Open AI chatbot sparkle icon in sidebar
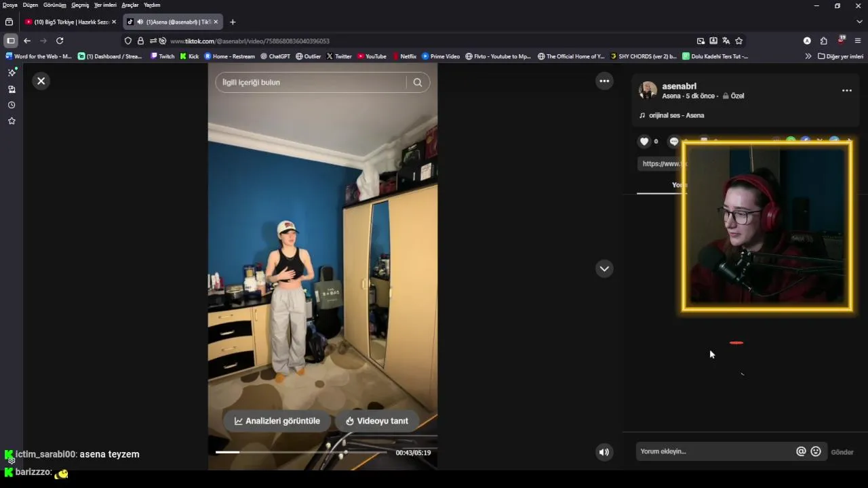Screen dimensions: 868x488 [12, 73]
